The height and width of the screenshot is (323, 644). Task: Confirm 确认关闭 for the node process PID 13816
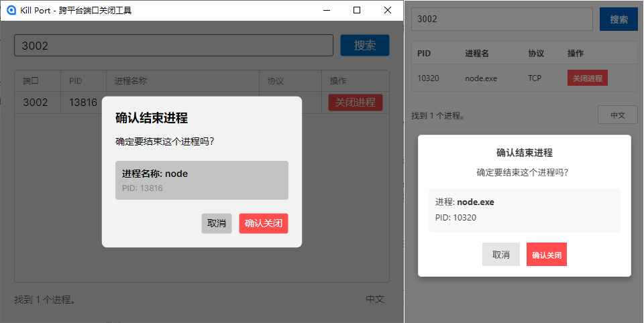264,223
